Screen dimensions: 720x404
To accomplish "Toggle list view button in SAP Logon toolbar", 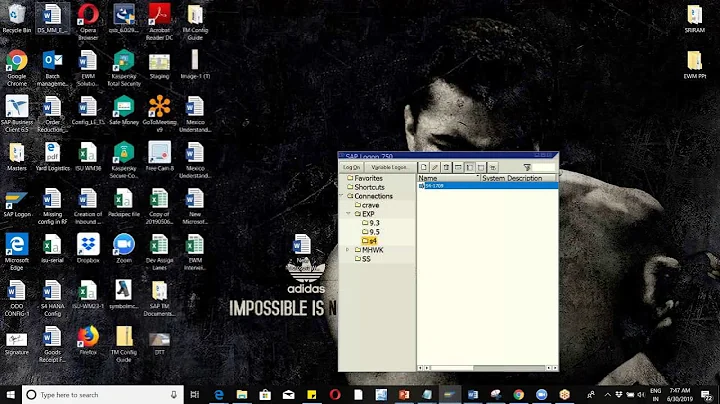I will pyautogui.click(x=481, y=168).
